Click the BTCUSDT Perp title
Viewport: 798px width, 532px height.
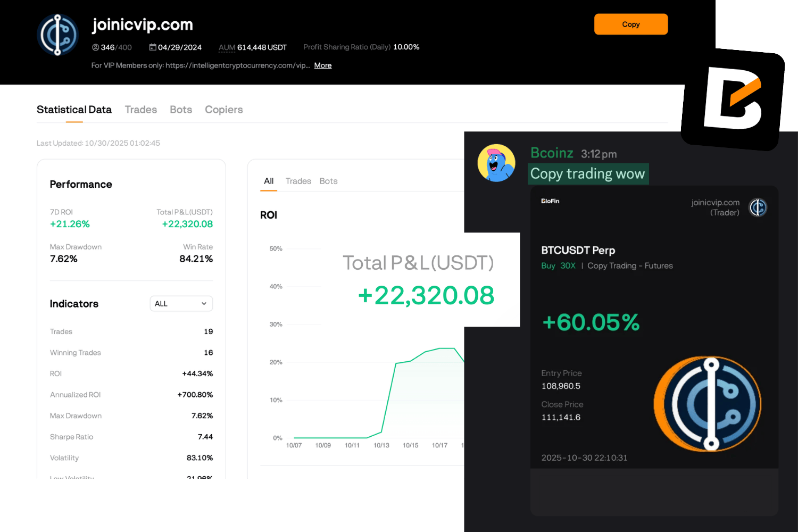[578, 250]
